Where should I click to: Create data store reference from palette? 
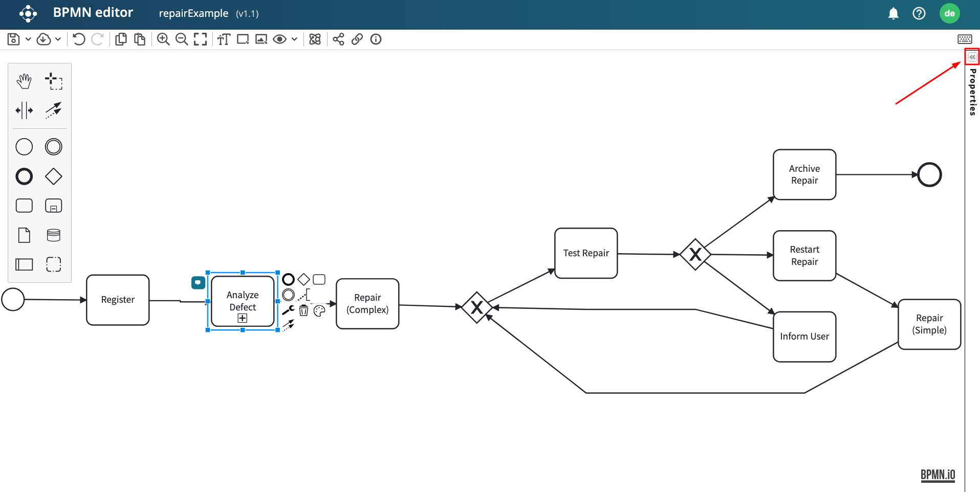tap(53, 235)
